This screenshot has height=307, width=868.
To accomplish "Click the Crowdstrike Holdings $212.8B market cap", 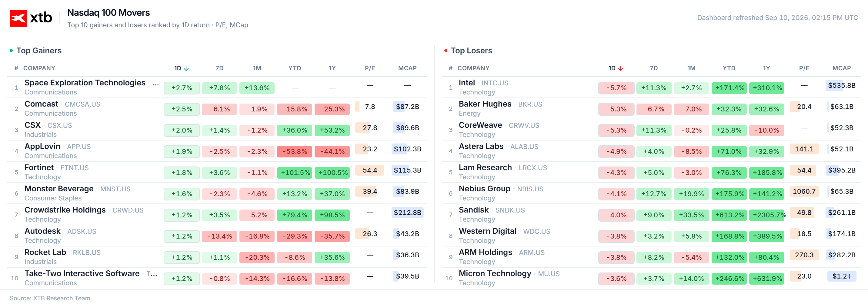I will [x=407, y=213].
